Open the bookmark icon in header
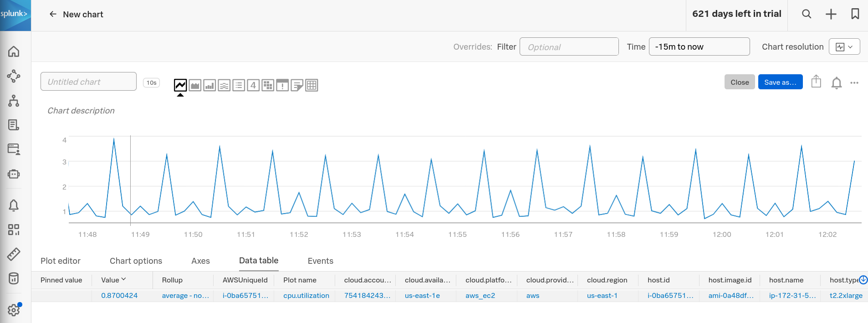 (855, 14)
